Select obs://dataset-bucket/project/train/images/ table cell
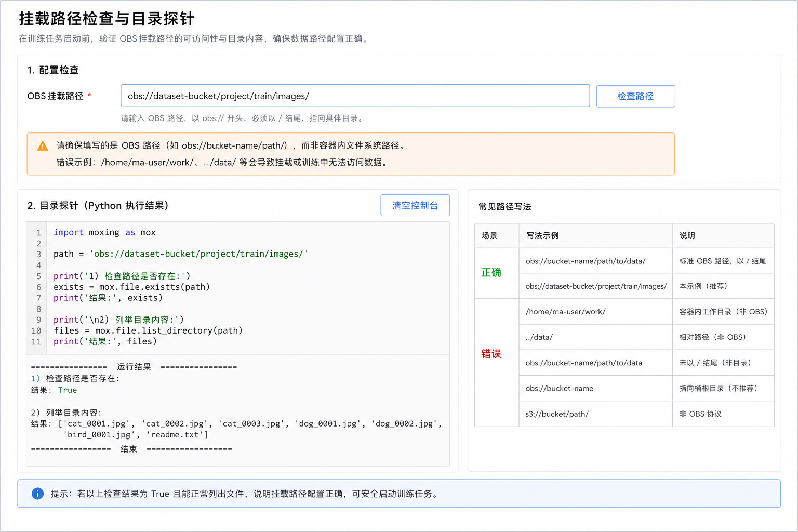Image resolution: width=798 pixels, height=532 pixels. [x=595, y=286]
